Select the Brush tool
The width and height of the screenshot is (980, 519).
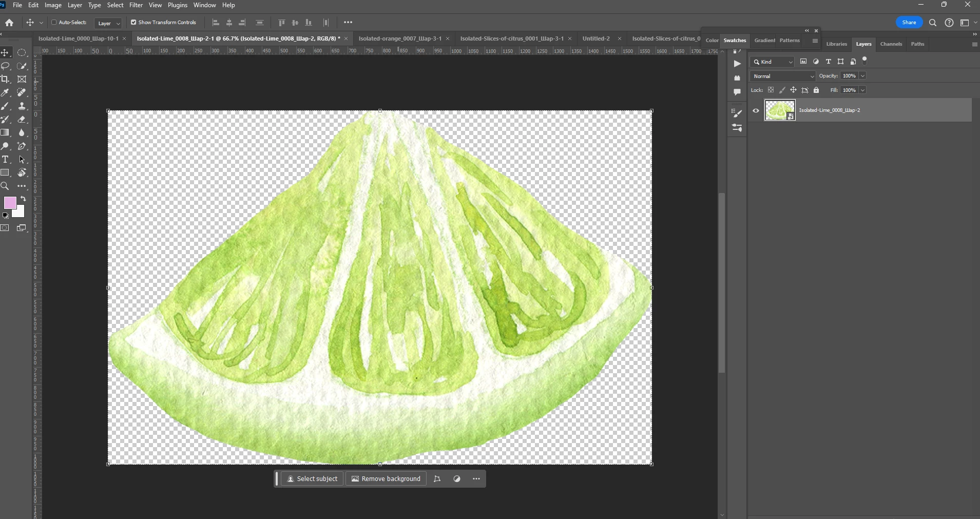(5, 106)
